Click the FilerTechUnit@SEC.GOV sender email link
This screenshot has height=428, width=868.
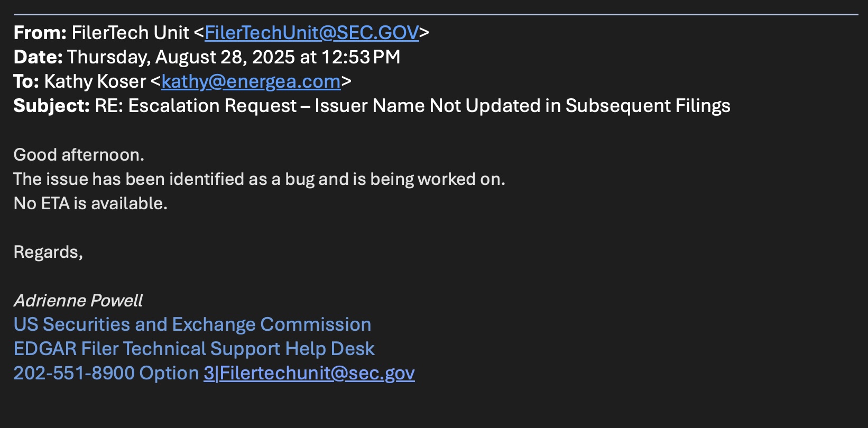[312, 33]
